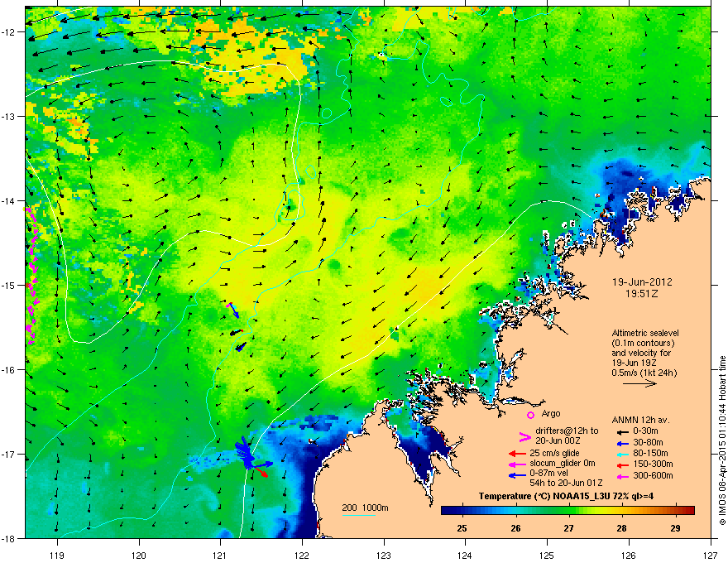
Task: Click latitude axis label -12
Action: pos(9,32)
